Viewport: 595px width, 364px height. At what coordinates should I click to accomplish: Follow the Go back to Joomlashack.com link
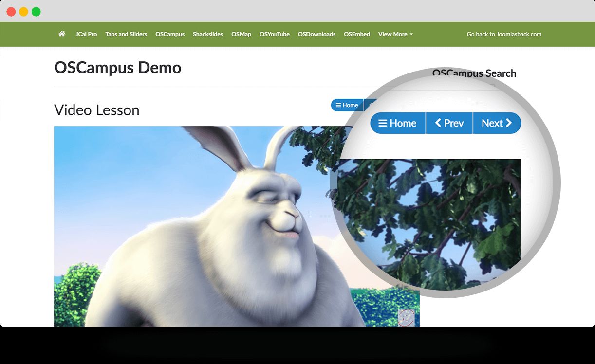coord(504,34)
